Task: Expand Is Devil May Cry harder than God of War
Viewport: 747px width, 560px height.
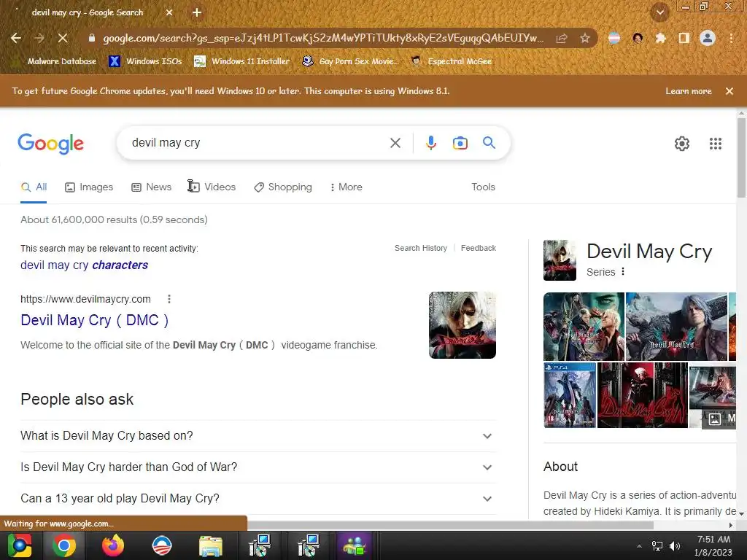Action: [258, 467]
